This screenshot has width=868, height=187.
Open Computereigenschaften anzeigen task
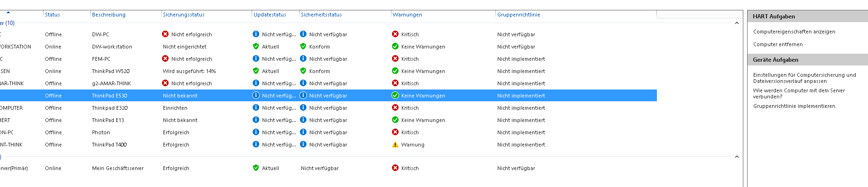coord(794,32)
